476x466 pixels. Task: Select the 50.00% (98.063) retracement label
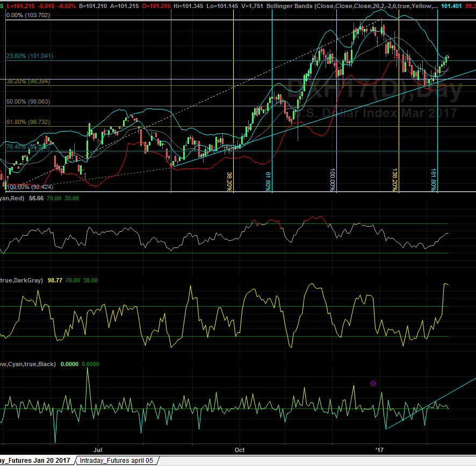(28, 101)
